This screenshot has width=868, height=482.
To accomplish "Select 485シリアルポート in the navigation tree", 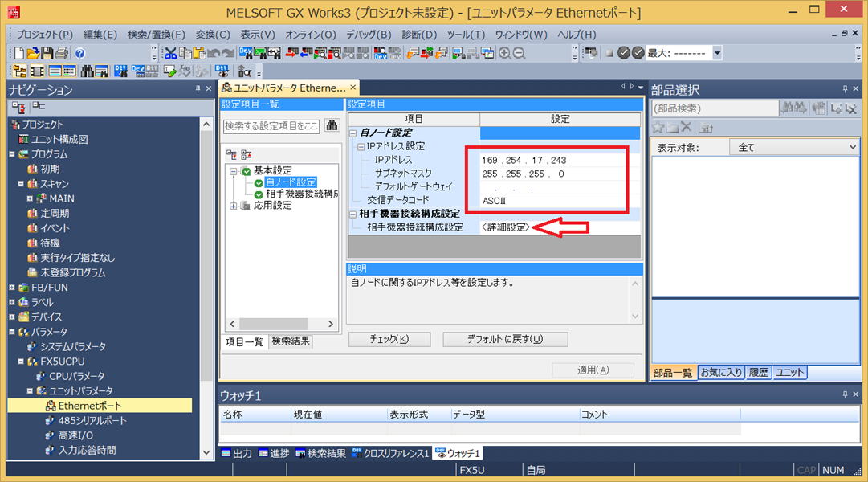I will coord(92,420).
